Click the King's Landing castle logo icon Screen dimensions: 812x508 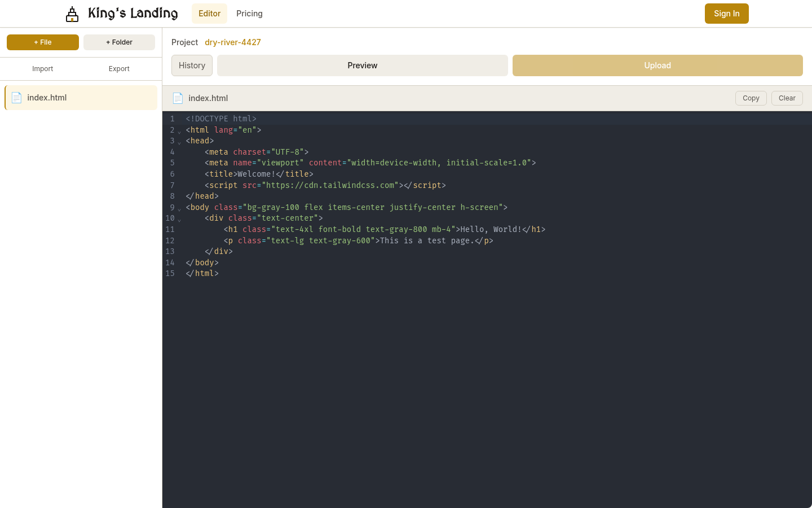tap(72, 14)
